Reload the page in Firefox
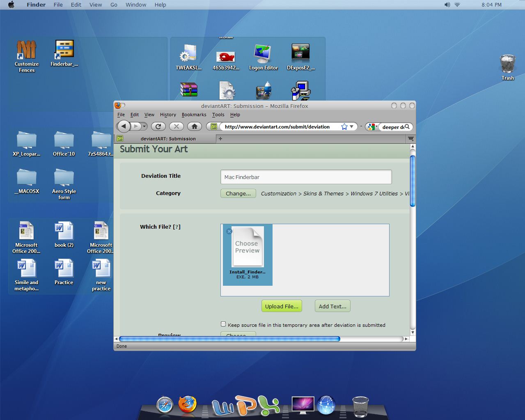Screen dimensions: 525x420 158,126
